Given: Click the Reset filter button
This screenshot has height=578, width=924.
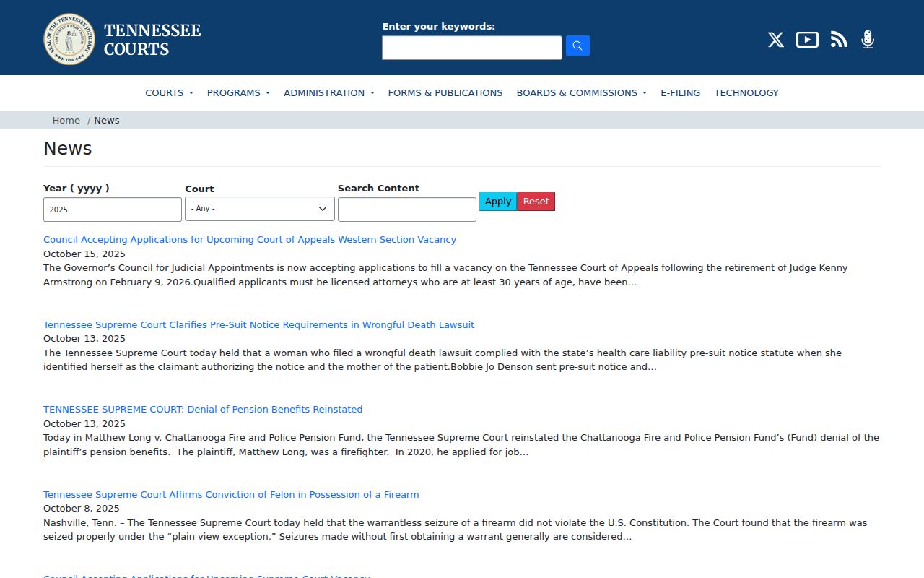Looking at the screenshot, I should (536, 202).
